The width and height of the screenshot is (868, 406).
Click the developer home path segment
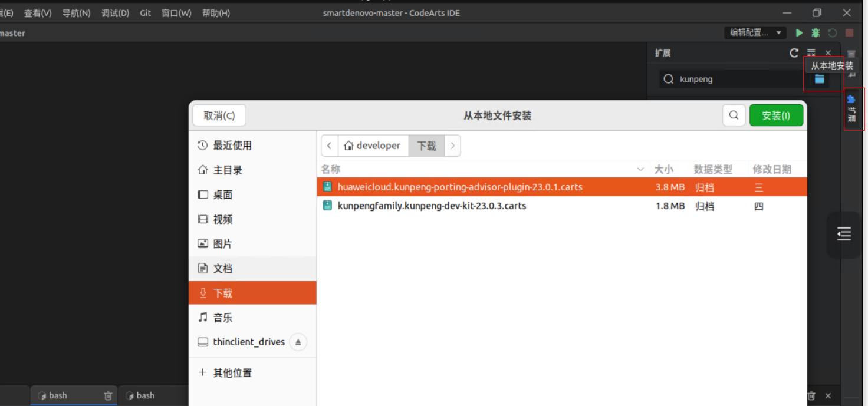[x=373, y=146]
